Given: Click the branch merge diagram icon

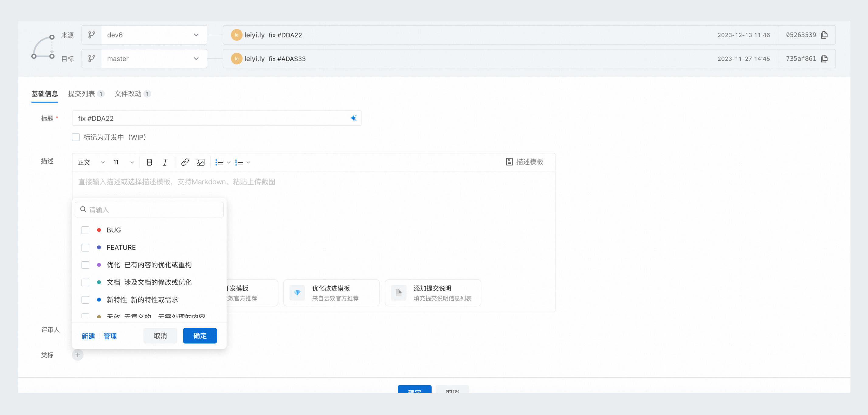Looking at the screenshot, I should coord(43,47).
